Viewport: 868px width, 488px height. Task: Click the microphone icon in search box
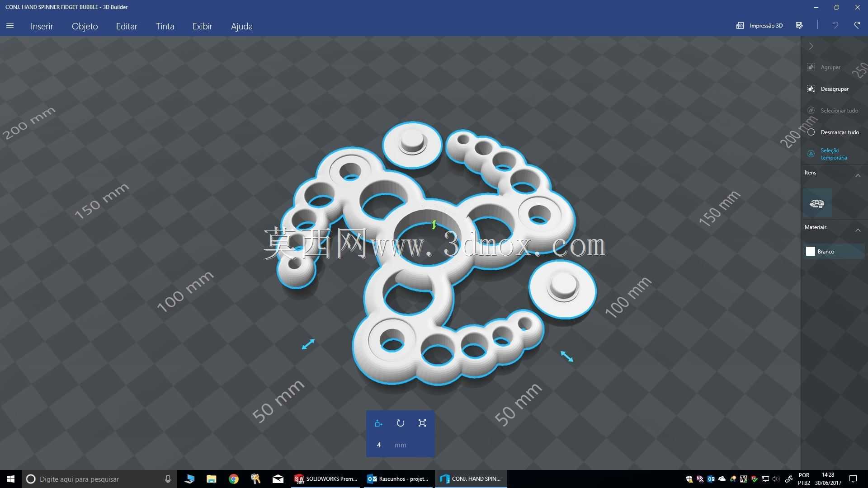click(x=168, y=479)
